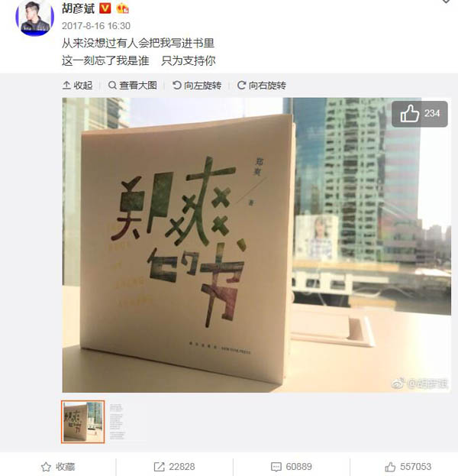Click the orange V verified badge
Screen dimensions: 458x476
(x=105, y=8)
